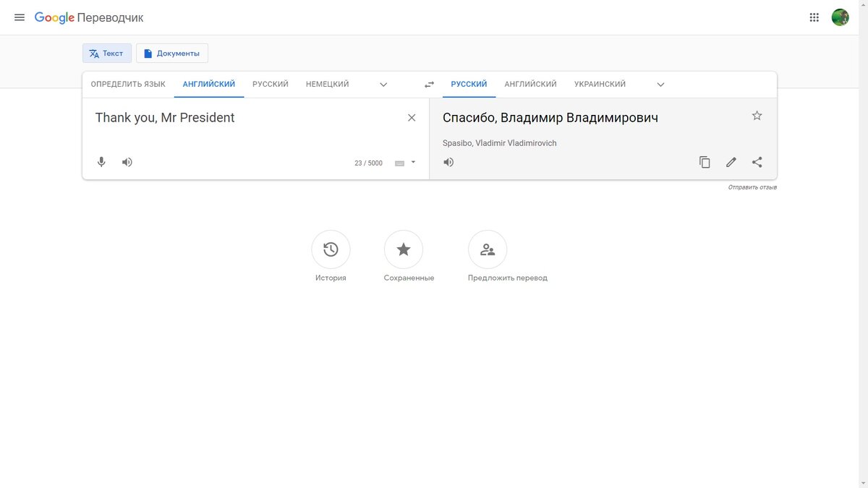The width and height of the screenshot is (868, 488).
Task: Swap source and target languages
Action: [x=429, y=85]
